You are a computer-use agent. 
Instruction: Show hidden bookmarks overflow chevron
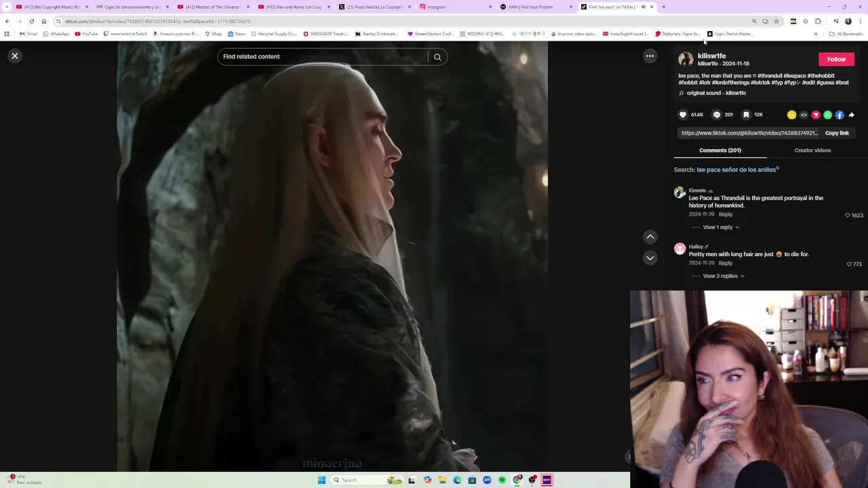816,34
